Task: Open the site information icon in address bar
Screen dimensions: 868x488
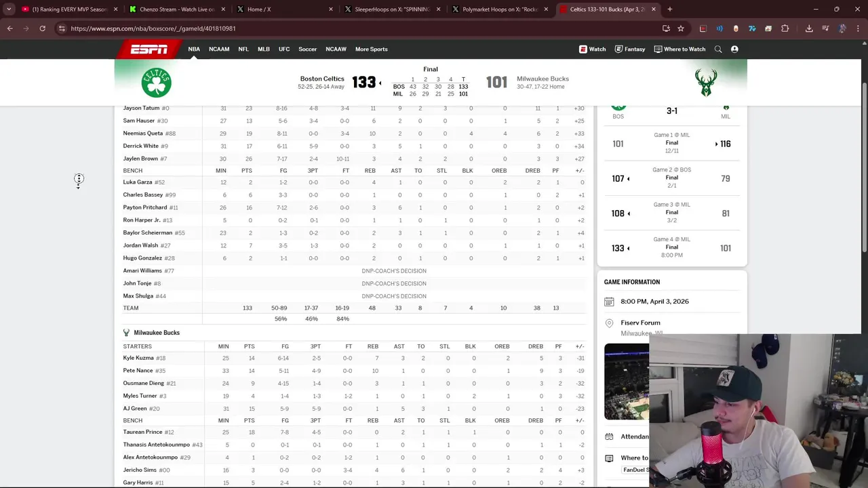Action: tap(62, 28)
